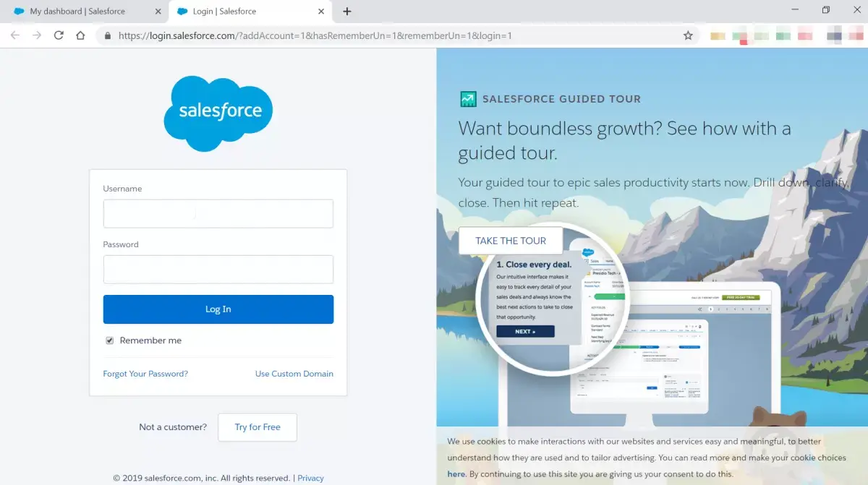Open the cookie choices 'here' link
The image size is (868, 485).
point(456,474)
